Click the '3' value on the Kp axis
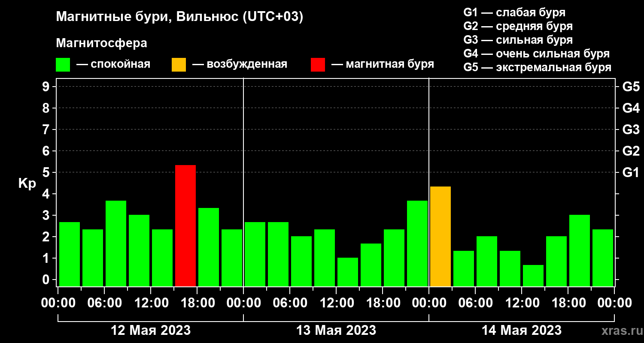644x343 pixels. (x=47, y=215)
